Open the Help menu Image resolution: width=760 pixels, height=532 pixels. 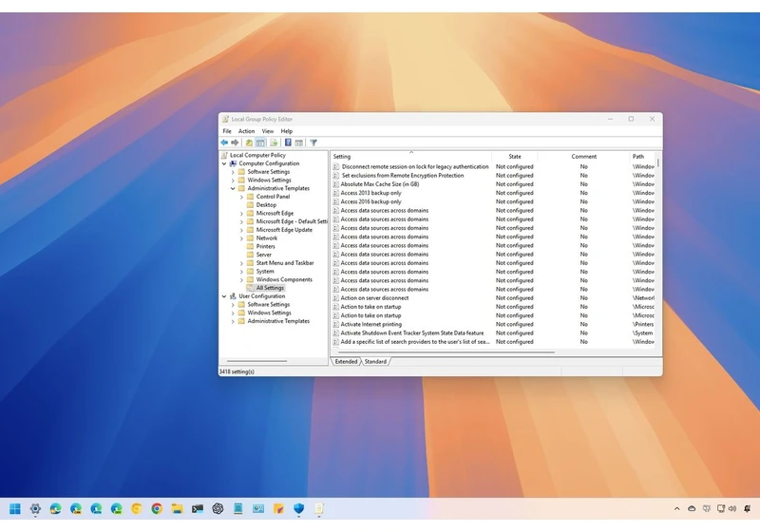click(287, 131)
